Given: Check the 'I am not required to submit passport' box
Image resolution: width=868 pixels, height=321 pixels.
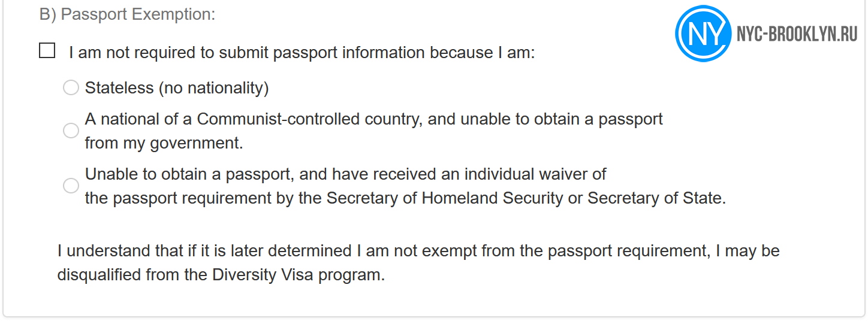Looking at the screenshot, I should [x=47, y=50].
